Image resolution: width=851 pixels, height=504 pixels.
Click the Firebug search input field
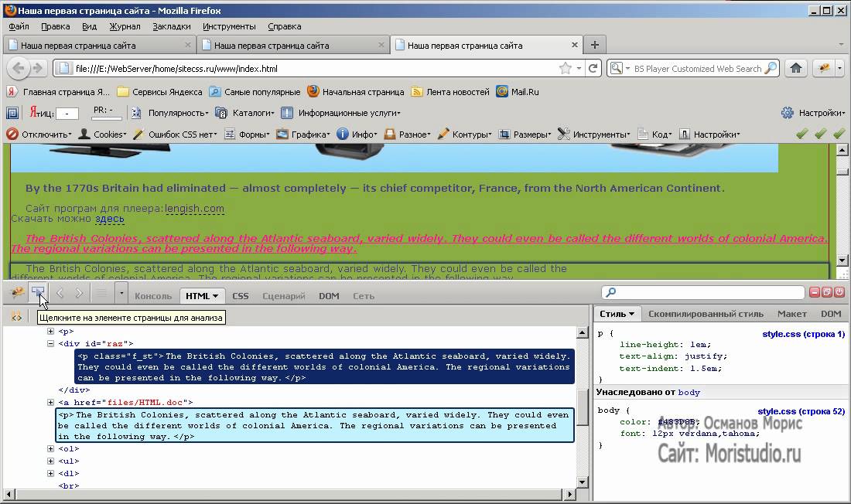point(703,292)
